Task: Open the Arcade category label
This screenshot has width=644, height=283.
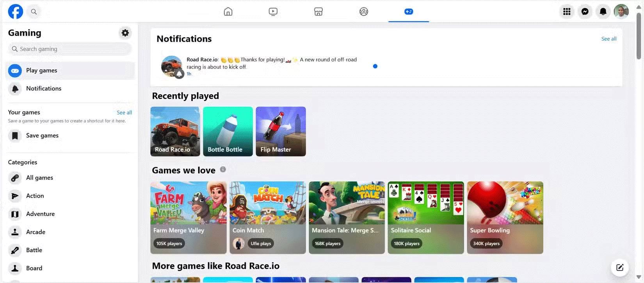Action: tap(36, 232)
